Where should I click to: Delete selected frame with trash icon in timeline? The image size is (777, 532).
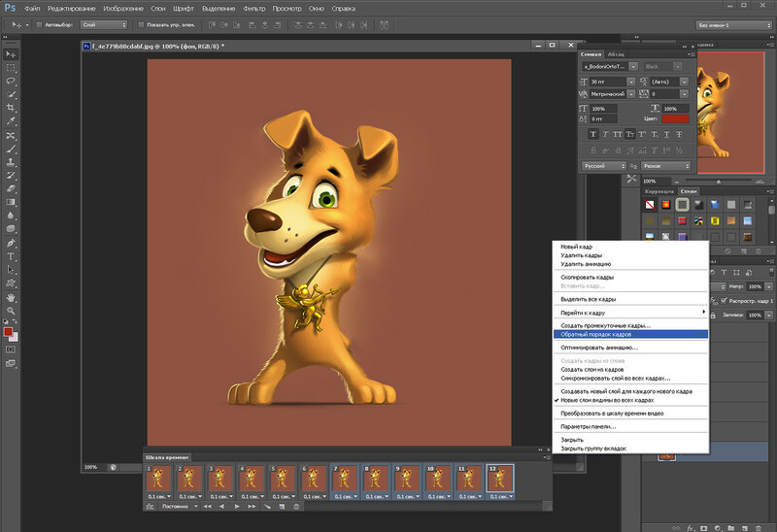(x=296, y=507)
